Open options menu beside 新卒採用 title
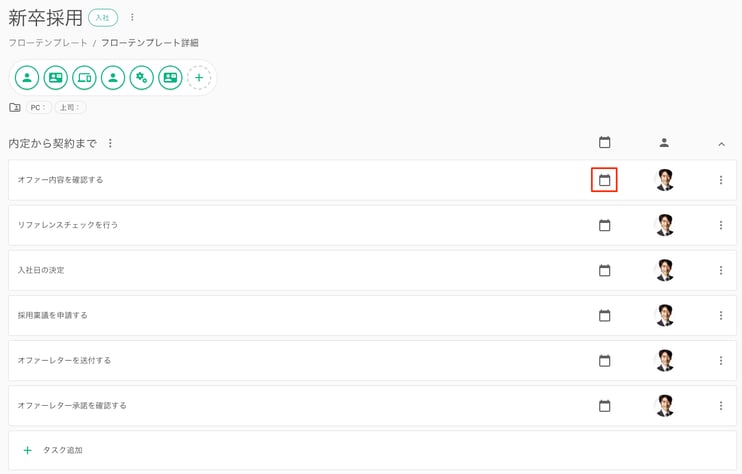This screenshot has height=474, width=742. (132, 18)
